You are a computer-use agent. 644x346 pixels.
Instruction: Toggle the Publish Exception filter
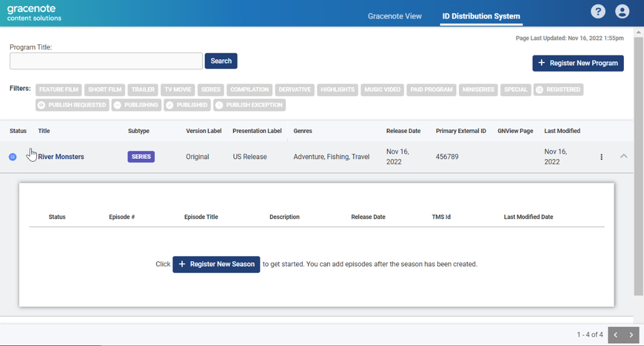(x=249, y=105)
